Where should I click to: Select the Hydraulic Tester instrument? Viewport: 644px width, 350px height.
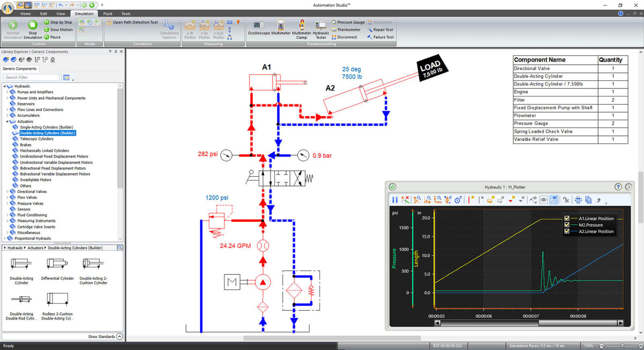(320, 27)
